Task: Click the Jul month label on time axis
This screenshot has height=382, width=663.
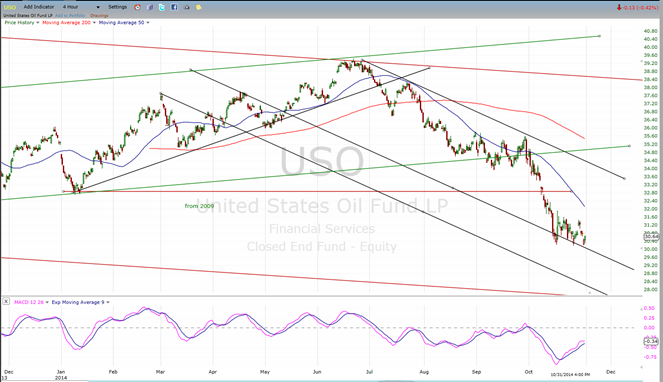Action: click(370, 372)
